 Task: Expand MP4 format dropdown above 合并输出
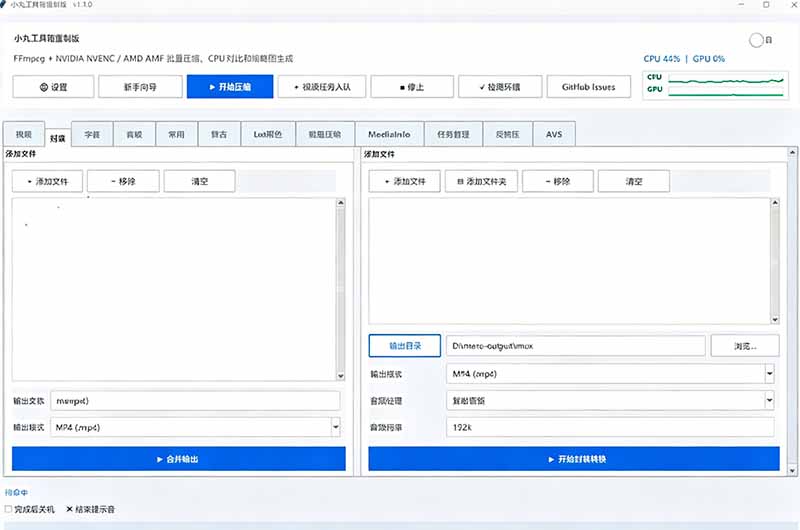point(336,427)
